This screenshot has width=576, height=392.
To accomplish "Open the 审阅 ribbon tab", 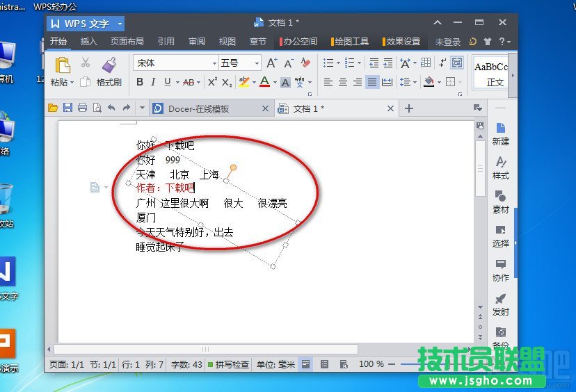I will pyautogui.click(x=197, y=42).
